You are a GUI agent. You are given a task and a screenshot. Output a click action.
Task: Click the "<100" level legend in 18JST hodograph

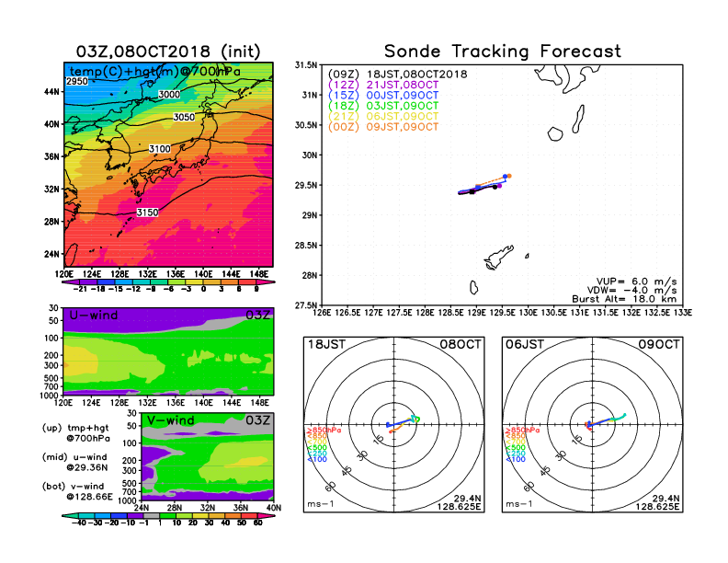click(317, 459)
